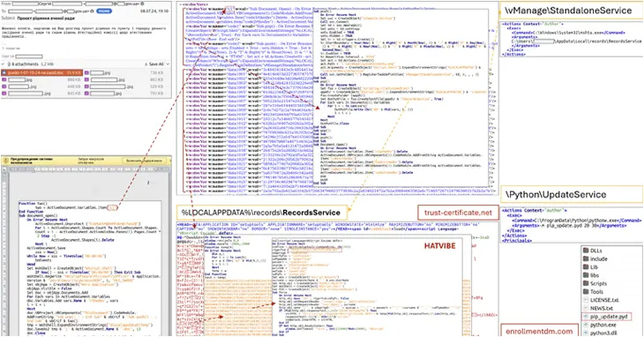
Task: Select the highlighted .doc attachment
Action: pyautogui.click(x=41, y=72)
